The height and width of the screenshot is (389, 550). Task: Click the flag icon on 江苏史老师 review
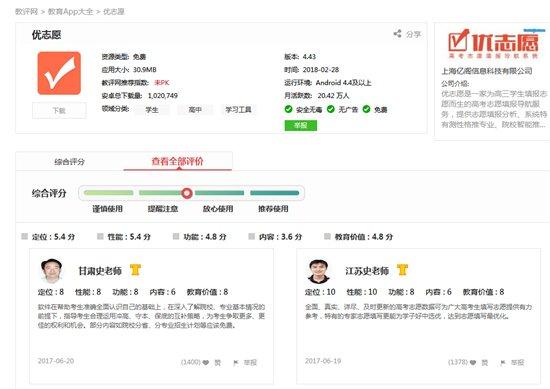[x=503, y=362]
